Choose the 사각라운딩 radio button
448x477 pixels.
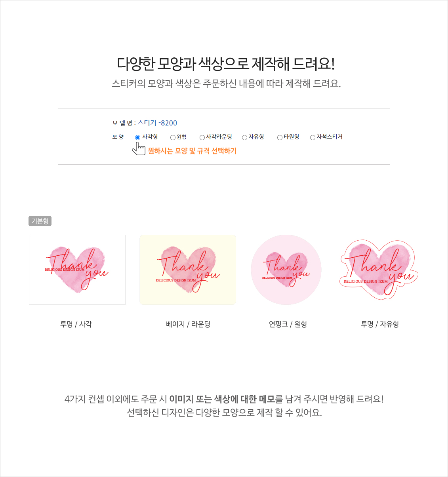click(202, 137)
